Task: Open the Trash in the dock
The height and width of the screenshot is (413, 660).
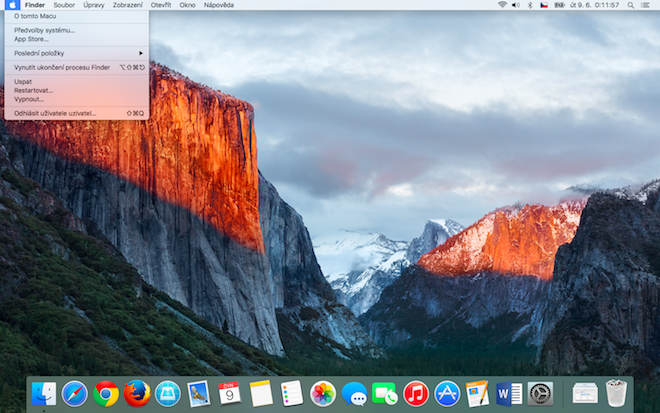Action: coord(616,394)
